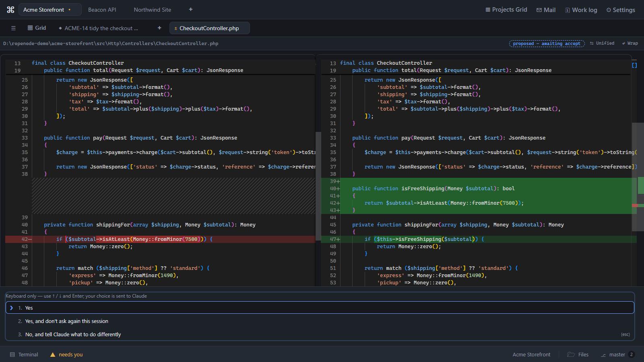Viewport: 644px width, 362px height.
Task: Click the Terminal panel icon
Action: pyautogui.click(x=12, y=355)
